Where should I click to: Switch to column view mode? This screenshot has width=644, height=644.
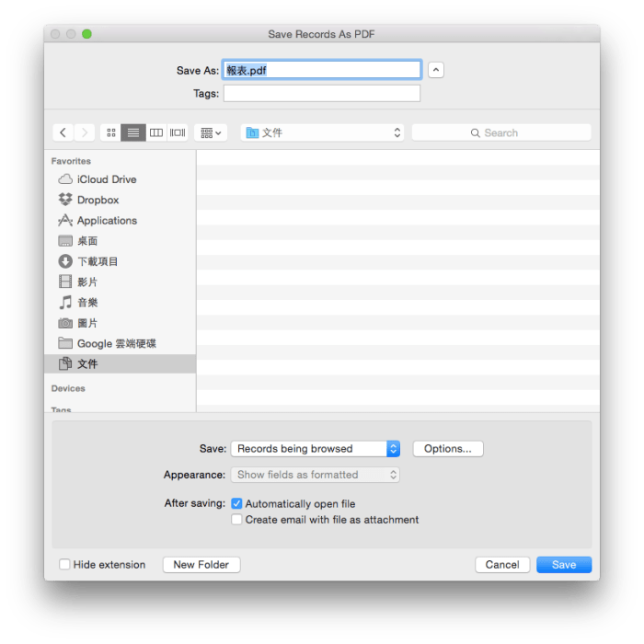pos(156,132)
